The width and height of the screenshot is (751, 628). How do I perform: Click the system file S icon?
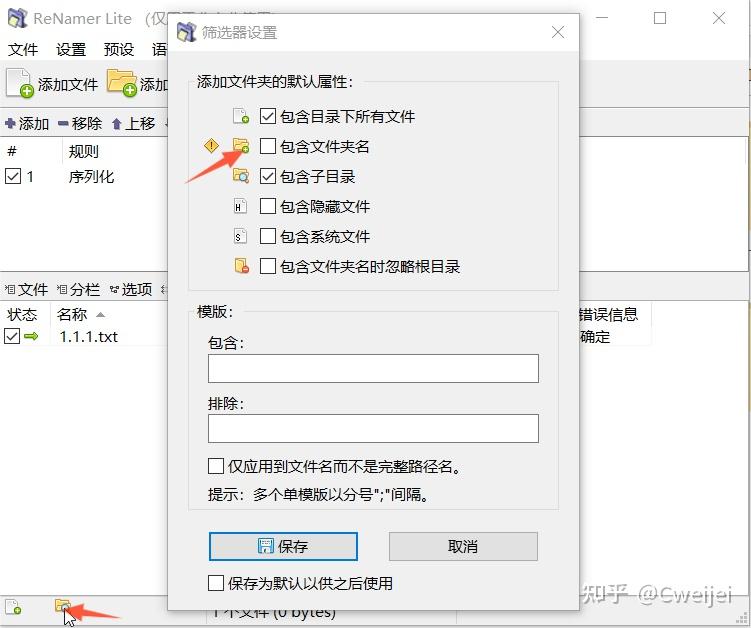(240, 236)
